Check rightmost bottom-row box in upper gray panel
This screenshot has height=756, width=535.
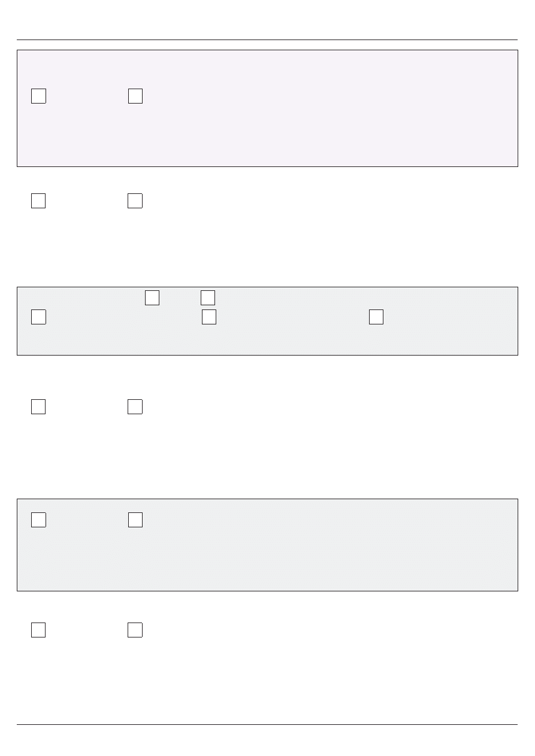point(376,317)
